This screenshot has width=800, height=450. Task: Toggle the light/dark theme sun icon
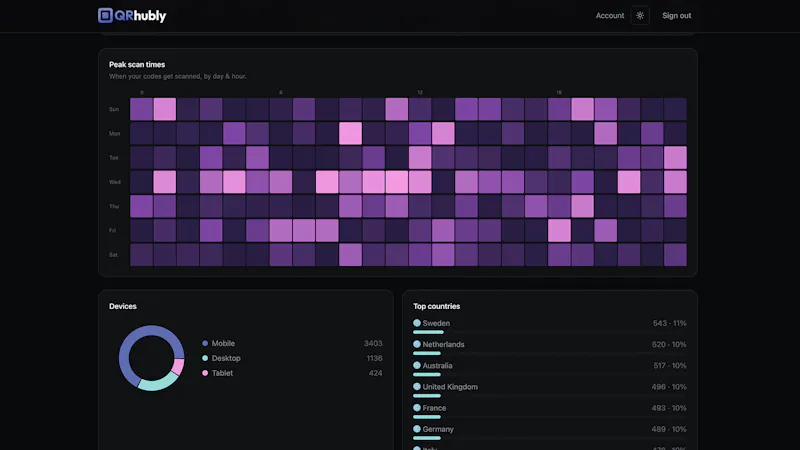[x=640, y=15]
